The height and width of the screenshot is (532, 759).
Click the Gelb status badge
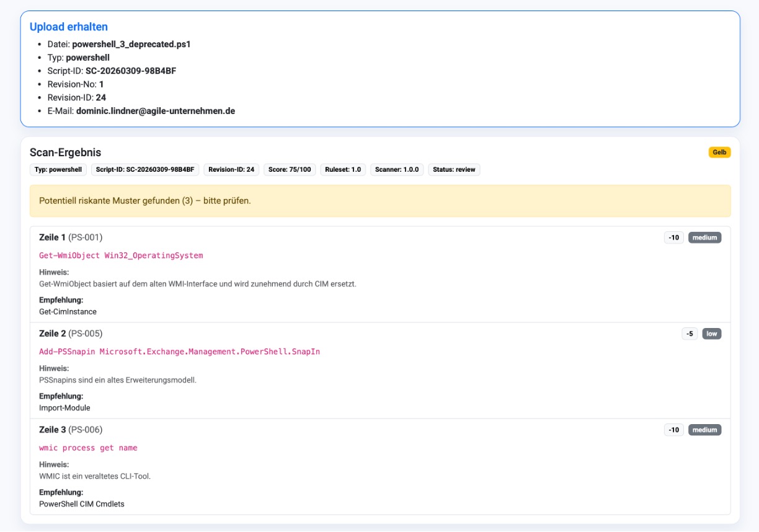coord(719,151)
